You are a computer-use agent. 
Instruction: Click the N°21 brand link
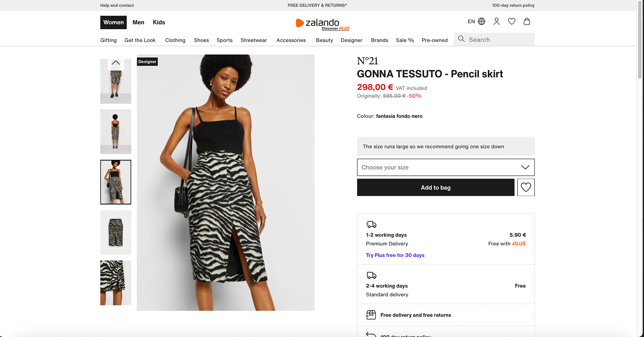(x=368, y=61)
